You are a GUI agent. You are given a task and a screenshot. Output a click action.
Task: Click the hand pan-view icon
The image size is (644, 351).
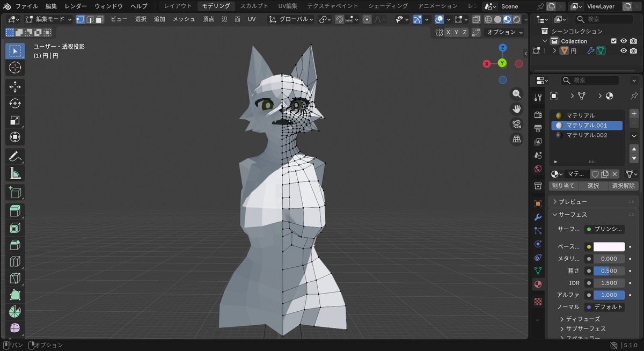pyautogui.click(x=517, y=109)
